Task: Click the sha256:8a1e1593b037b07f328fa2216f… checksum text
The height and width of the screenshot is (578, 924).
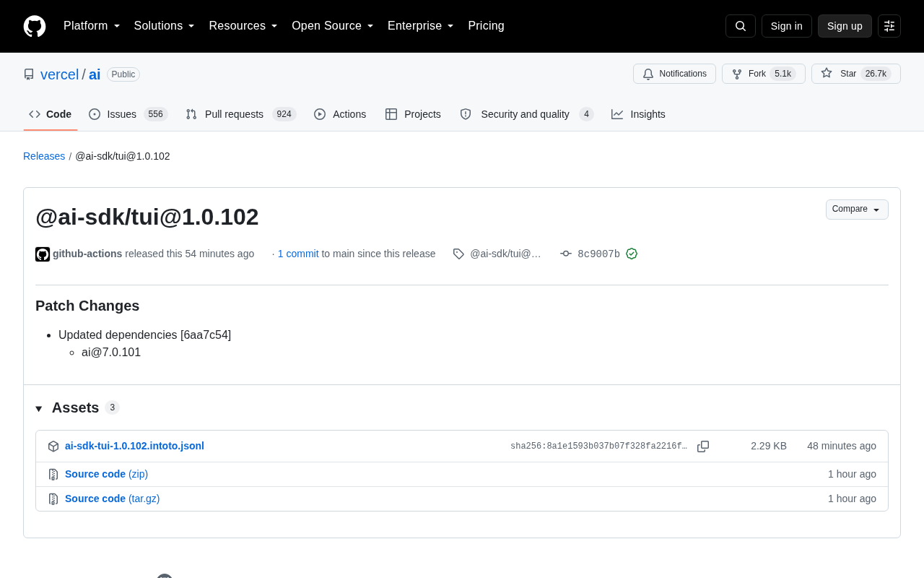Action: point(599,447)
